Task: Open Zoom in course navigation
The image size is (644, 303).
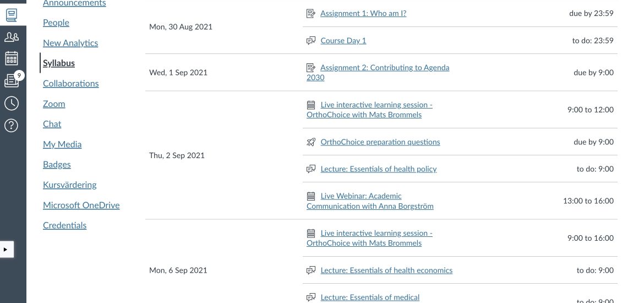Action: [x=54, y=104]
